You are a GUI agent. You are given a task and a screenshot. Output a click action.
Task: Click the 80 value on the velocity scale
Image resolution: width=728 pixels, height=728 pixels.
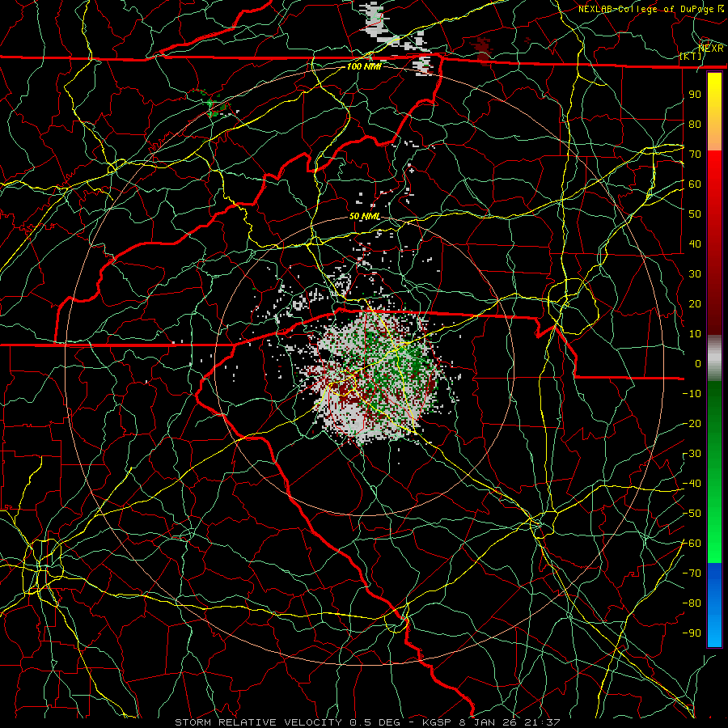[695, 124]
